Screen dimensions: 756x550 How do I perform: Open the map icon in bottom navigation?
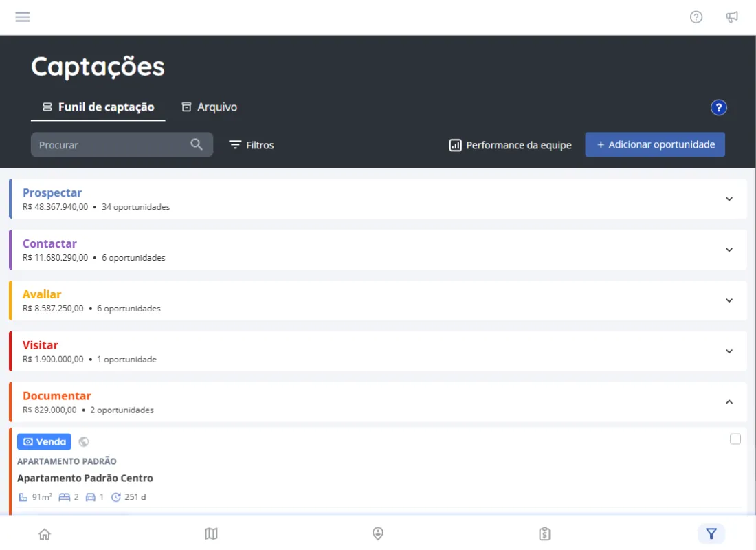(x=211, y=533)
